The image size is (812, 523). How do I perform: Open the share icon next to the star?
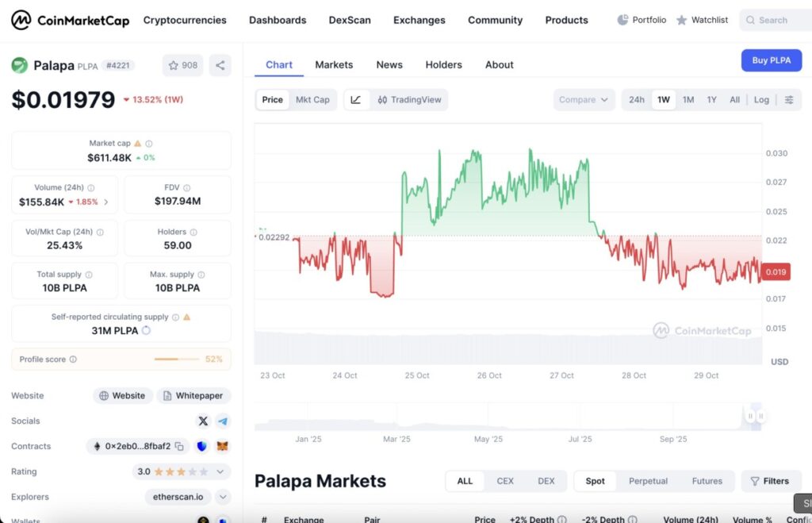(x=220, y=65)
